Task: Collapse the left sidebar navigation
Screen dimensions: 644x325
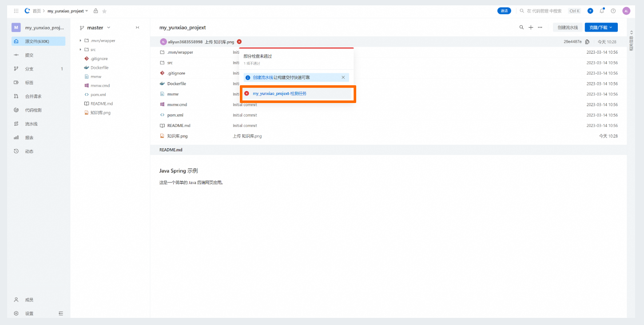Action: [x=61, y=313]
